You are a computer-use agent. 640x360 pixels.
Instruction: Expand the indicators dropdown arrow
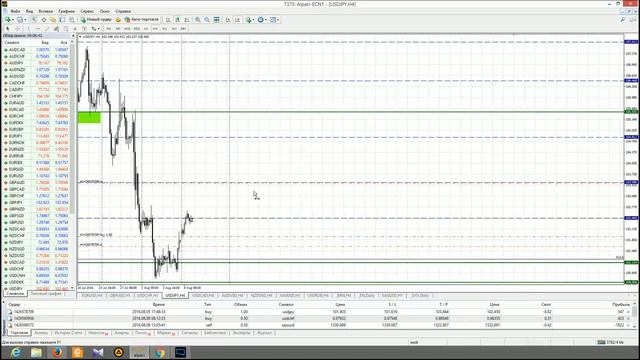click(253, 20)
